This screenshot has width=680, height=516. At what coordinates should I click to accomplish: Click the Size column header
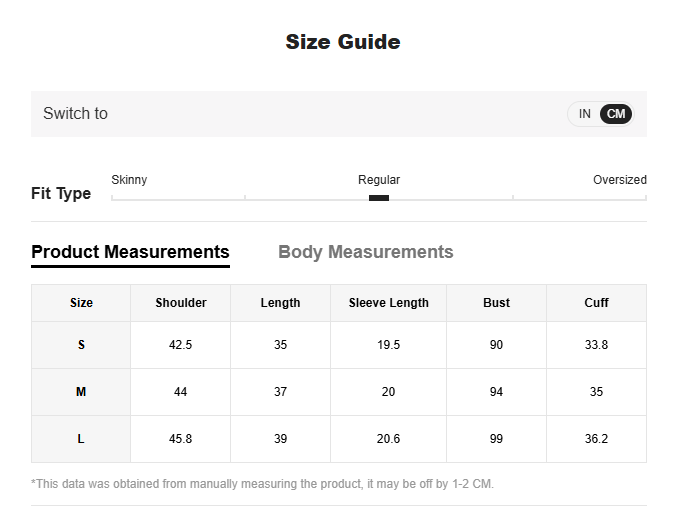tap(81, 303)
